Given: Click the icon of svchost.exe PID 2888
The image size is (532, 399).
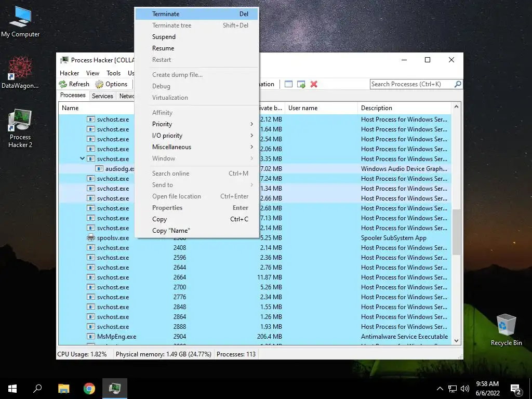Looking at the screenshot, I should 90,327.
